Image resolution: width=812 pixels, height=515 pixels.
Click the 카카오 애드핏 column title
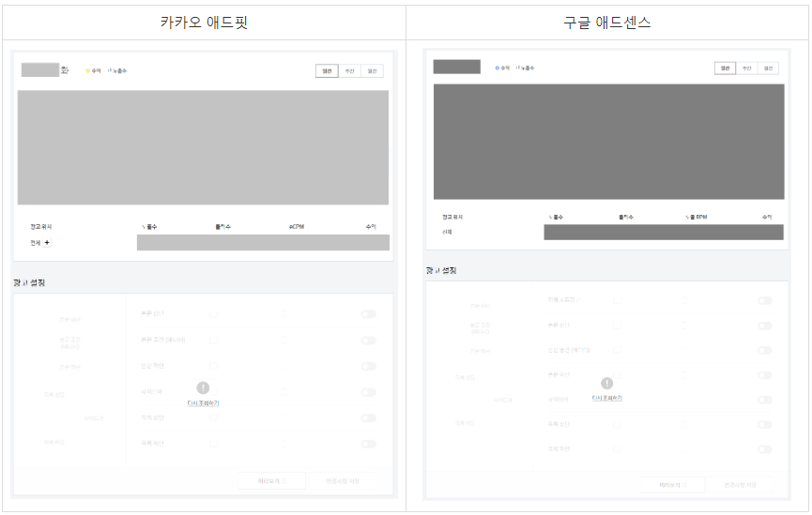(204, 23)
